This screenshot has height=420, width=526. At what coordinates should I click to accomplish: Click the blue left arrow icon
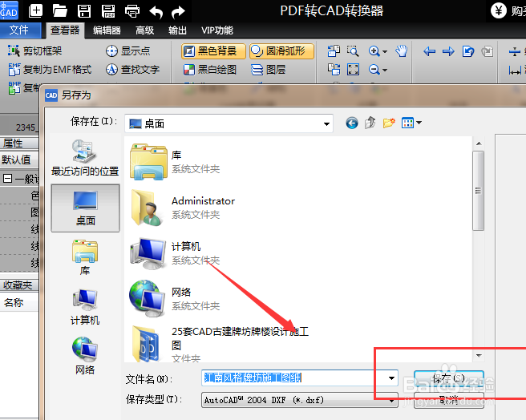(x=429, y=51)
